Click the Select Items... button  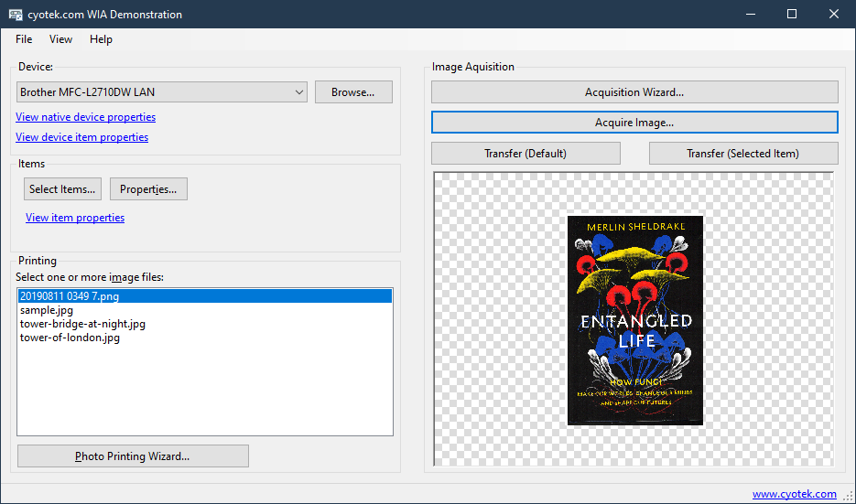62,189
